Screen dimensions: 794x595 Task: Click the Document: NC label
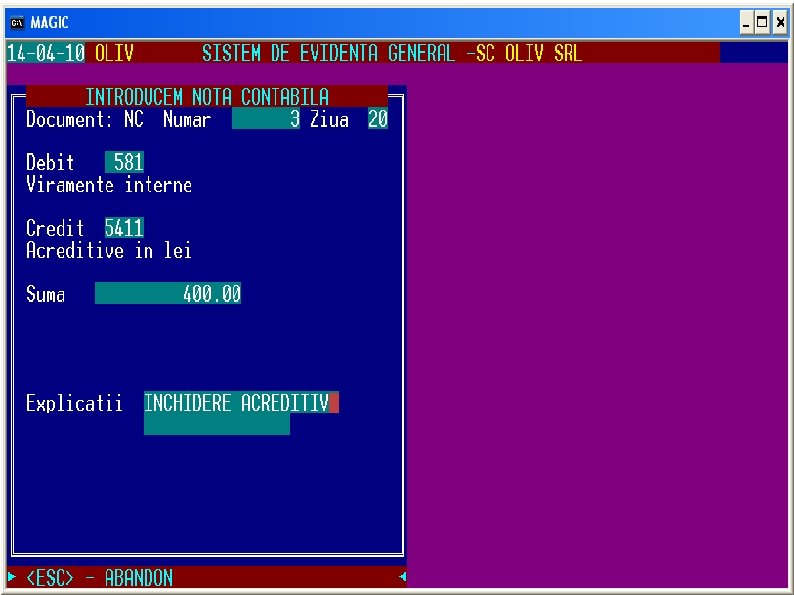tap(85, 120)
